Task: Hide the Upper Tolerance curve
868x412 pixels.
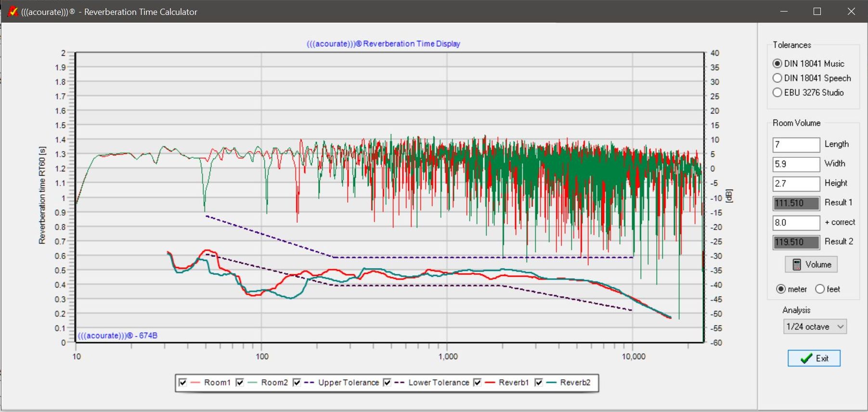Action: (x=297, y=383)
